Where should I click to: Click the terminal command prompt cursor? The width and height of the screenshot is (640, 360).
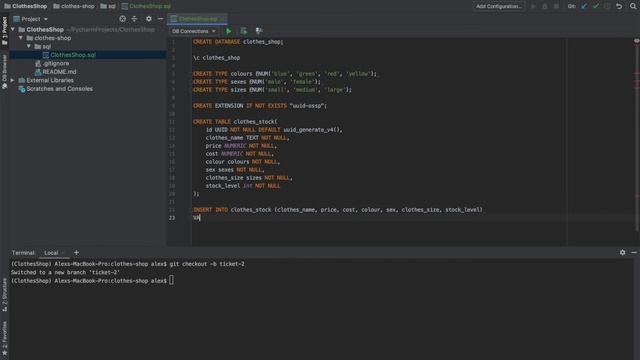171,280
